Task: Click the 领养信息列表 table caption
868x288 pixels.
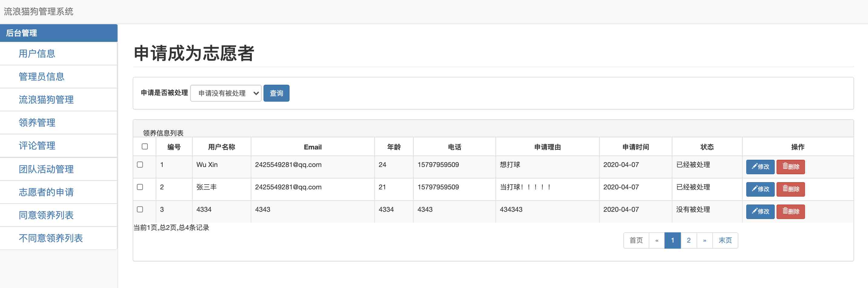Action: pyautogui.click(x=163, y=133)
